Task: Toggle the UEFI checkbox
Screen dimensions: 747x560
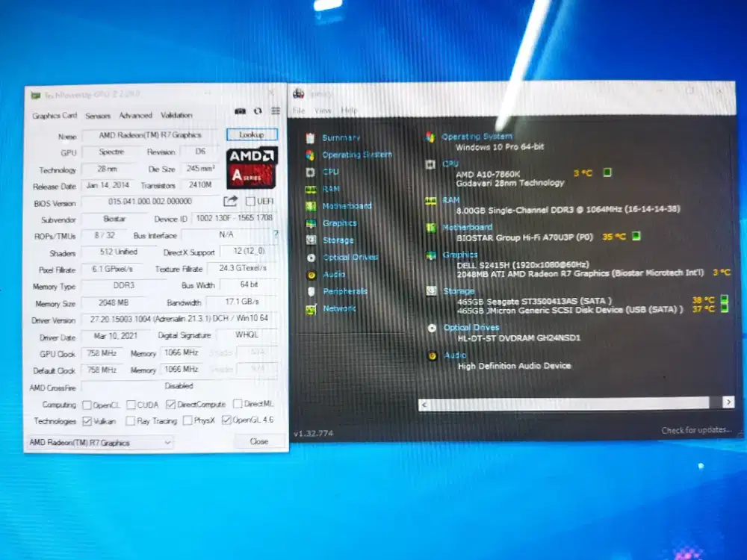Action: coord(250,202)
